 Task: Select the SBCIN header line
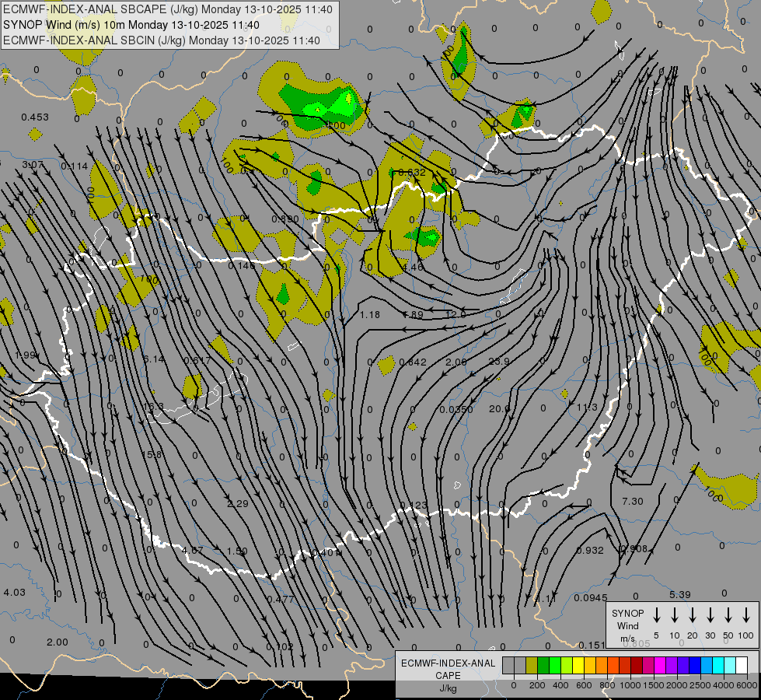tap(162, 40)
